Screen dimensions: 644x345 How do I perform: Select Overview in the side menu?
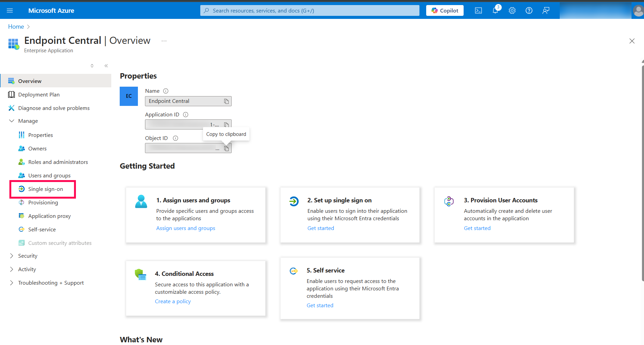(56, 81)
